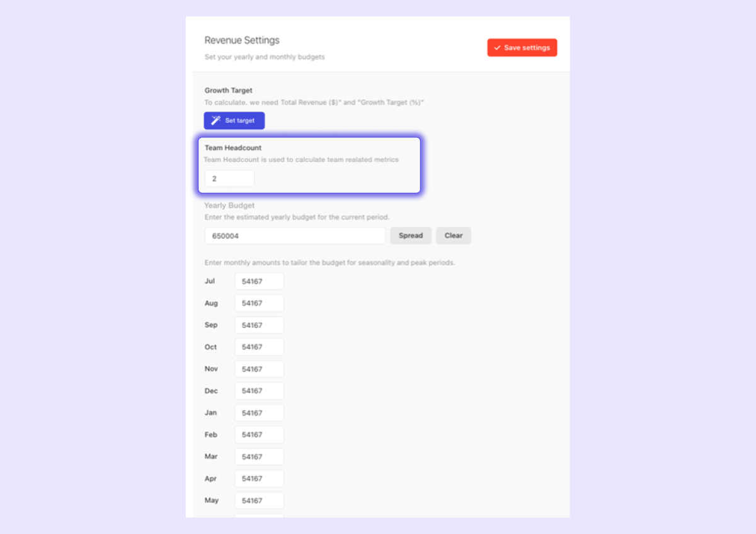Click the Save settings button
The width and height of the screenshot is (756, 534).
click(522, 48)
